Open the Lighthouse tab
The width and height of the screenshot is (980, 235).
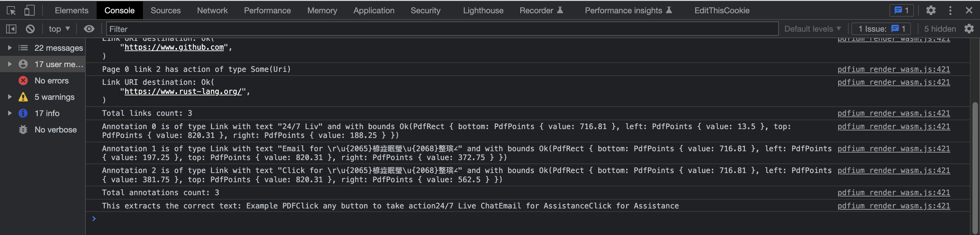[483, 10]
